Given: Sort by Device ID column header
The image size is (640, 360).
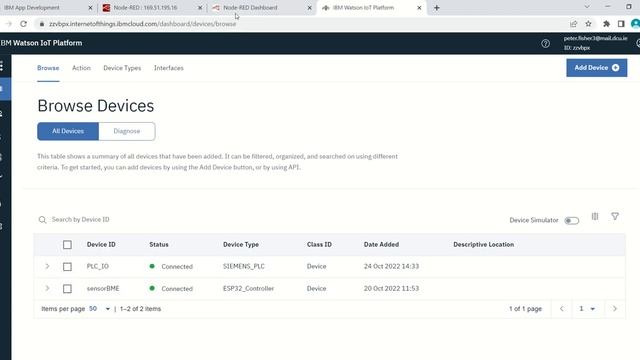Looking at the screenshot, I should coord(101,244).
